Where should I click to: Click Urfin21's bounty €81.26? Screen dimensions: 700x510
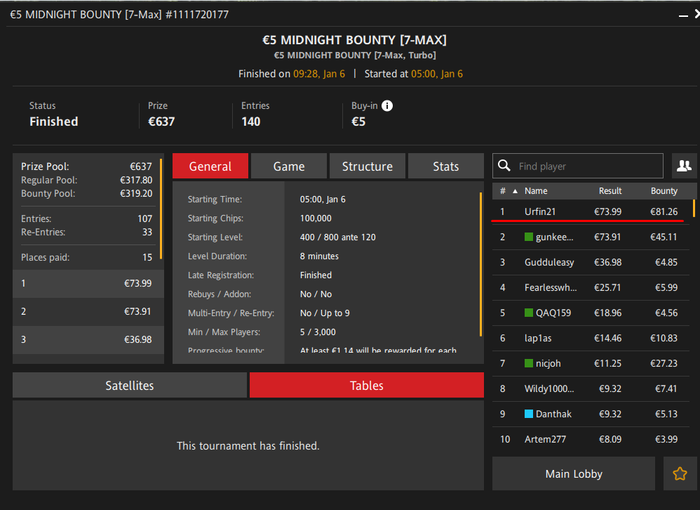coord(664,212)
